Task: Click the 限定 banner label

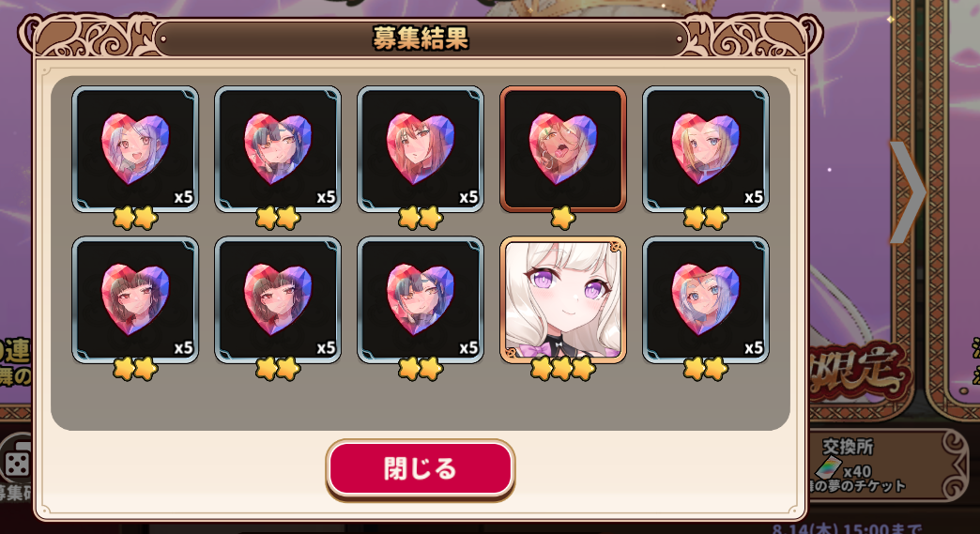Action: [859, 372]
